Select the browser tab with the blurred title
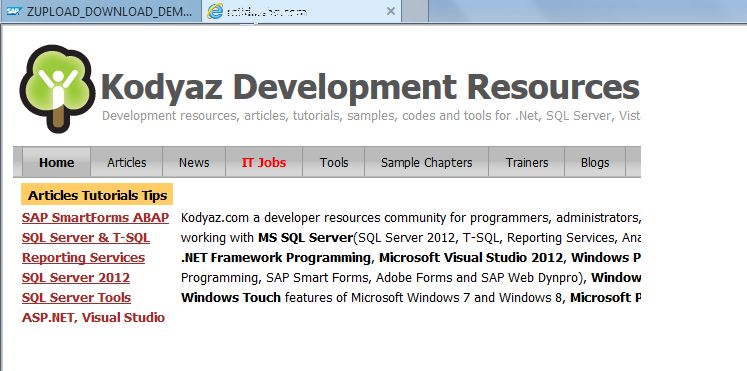Image resolution: width=747 pixels, height=371 pixels. click(302, 11)
